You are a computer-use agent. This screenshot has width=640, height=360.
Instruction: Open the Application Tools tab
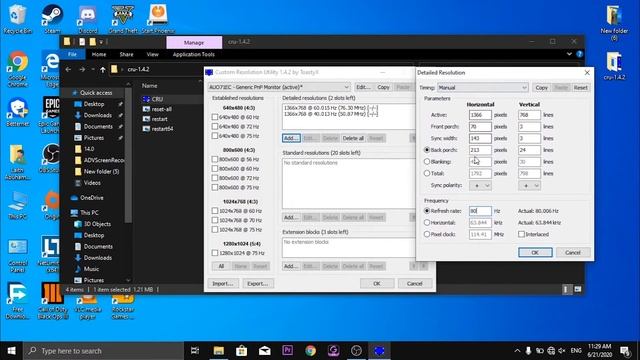193,54
